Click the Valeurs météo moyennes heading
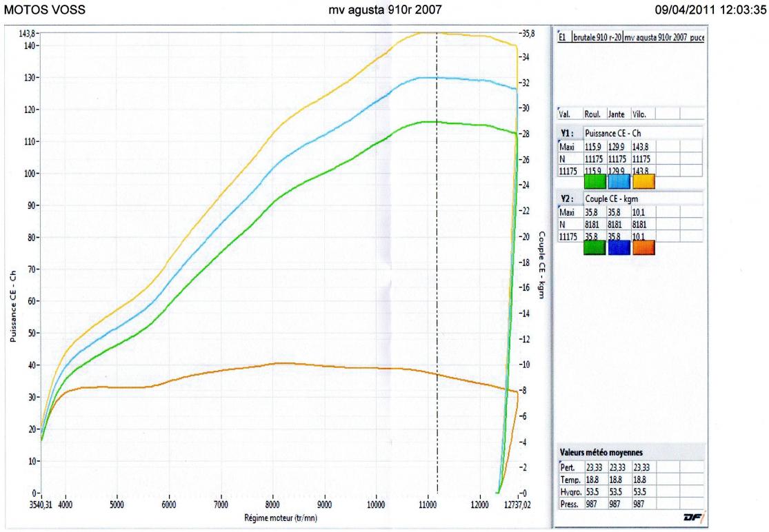 [x=600, y=453]
